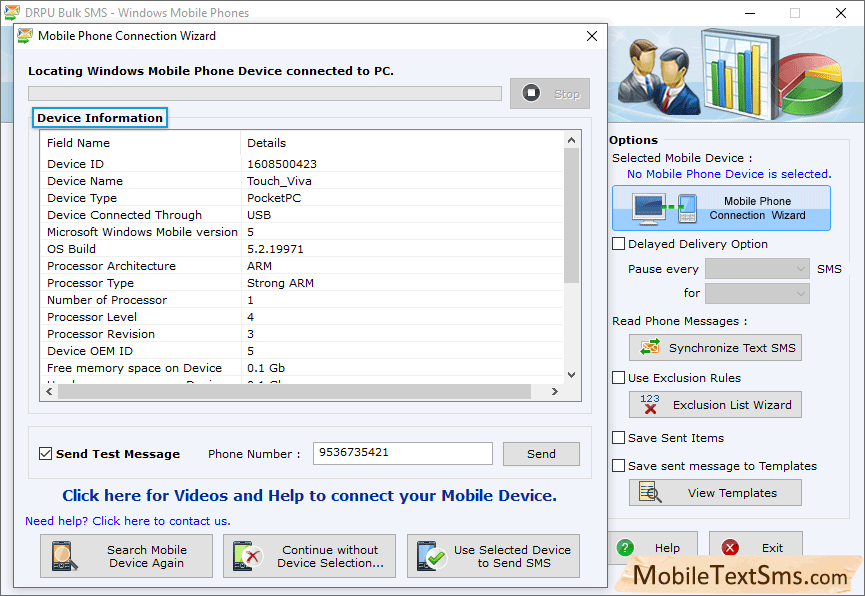Click Send to send test message
The image size is (865, 596).
tap(541, 454)
